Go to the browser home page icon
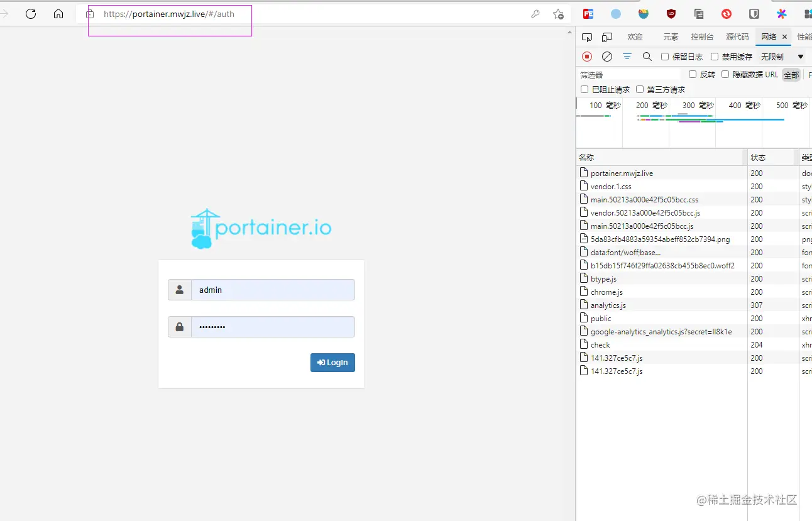812x521 pixels. coord(58,14)
